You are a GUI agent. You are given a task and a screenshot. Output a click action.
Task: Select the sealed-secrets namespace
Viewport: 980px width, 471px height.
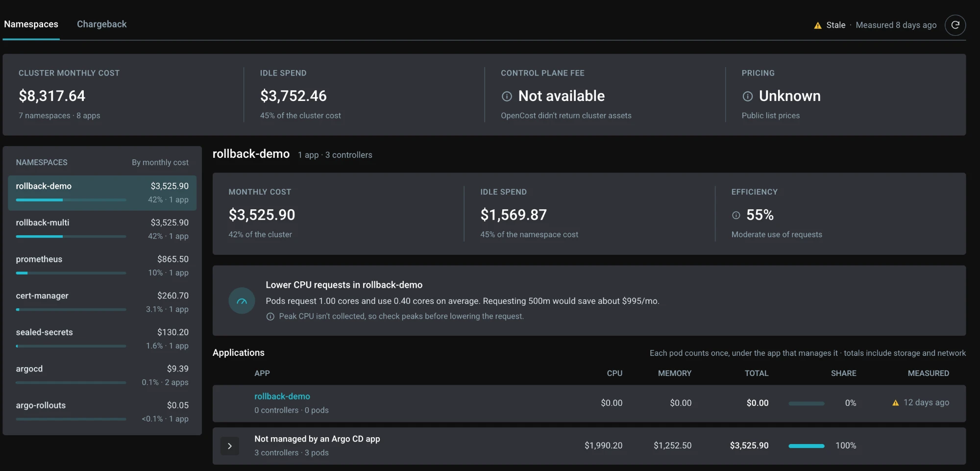[x=102, y=339]
